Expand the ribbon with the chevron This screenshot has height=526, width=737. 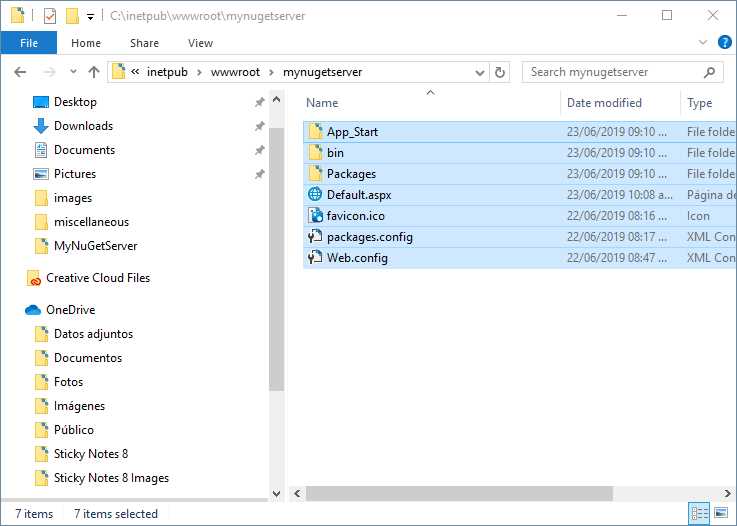pos(703,42)
